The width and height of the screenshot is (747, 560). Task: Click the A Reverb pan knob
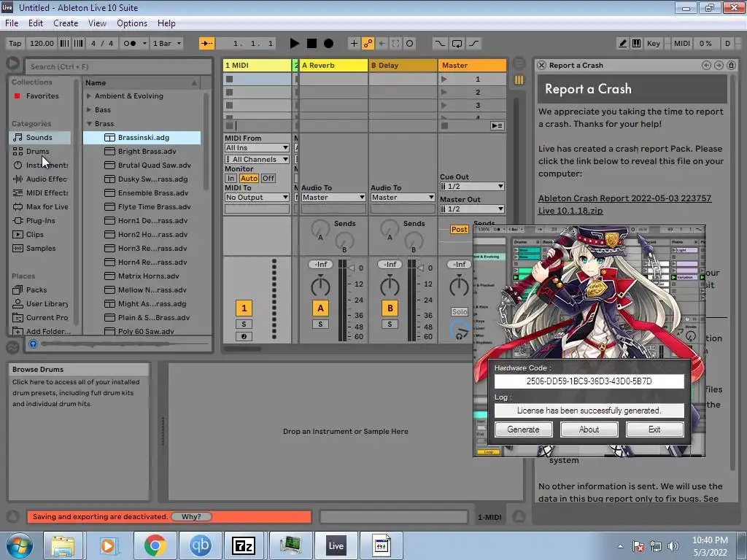[320, 285]
